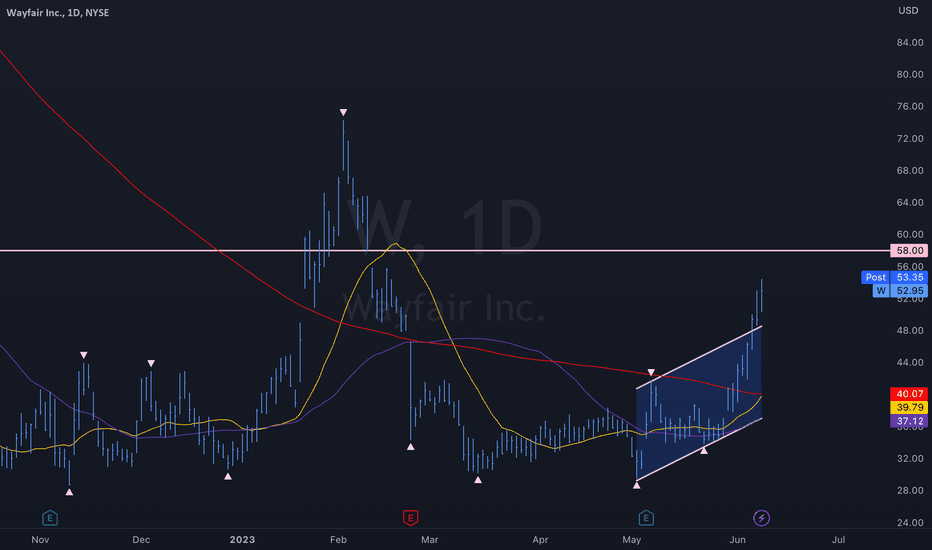The image size is (932, 550).
Task: Click the 64.00 price axis value
Action: click(x=910, y=203)
